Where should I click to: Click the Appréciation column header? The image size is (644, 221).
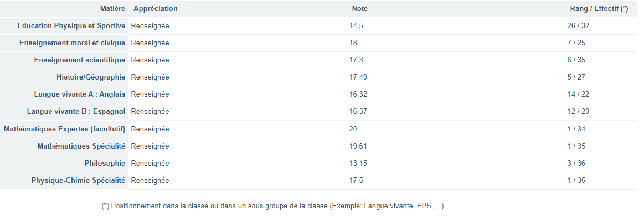pos(156,9)
